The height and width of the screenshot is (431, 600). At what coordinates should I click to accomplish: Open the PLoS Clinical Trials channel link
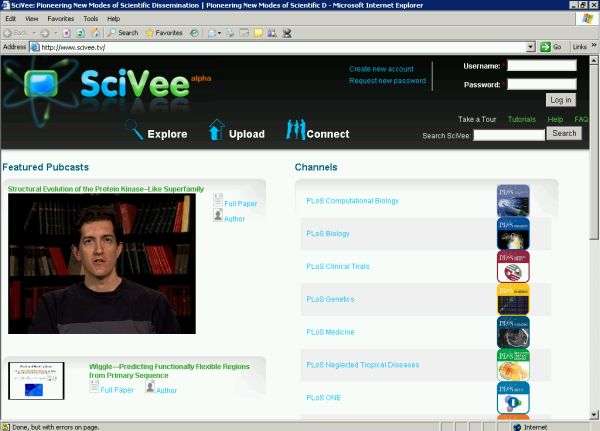pos(338,266)
